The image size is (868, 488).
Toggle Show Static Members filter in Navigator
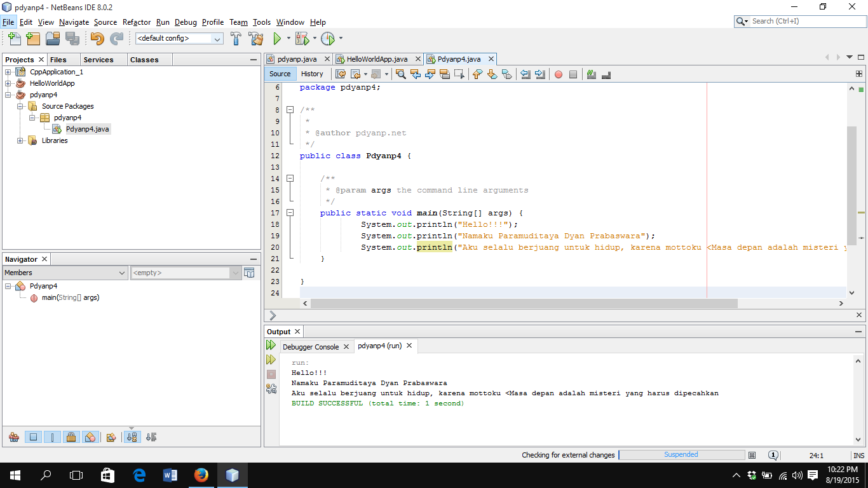coord(52,437)
